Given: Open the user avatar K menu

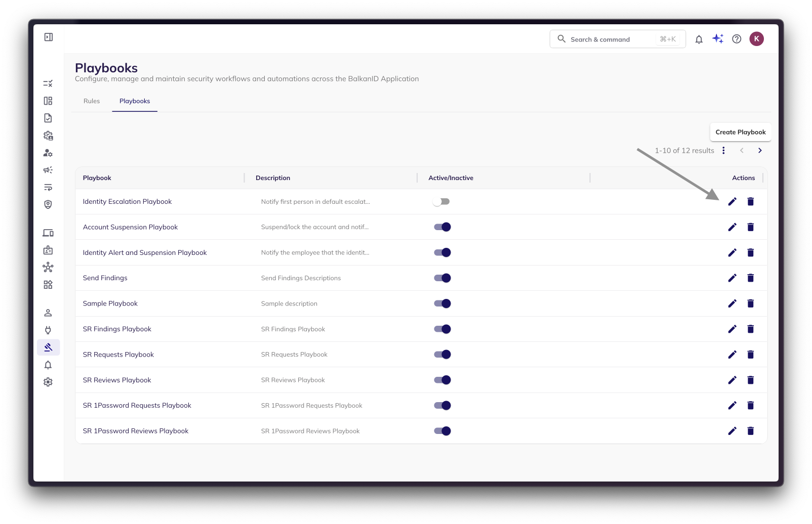Looking at the screenshot, I should coord(756,39).
